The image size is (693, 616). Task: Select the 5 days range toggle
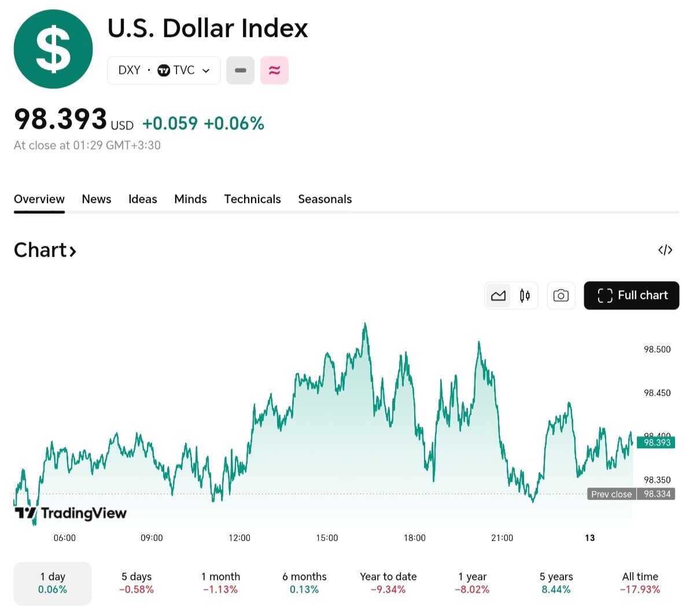(x=136, y=583)
